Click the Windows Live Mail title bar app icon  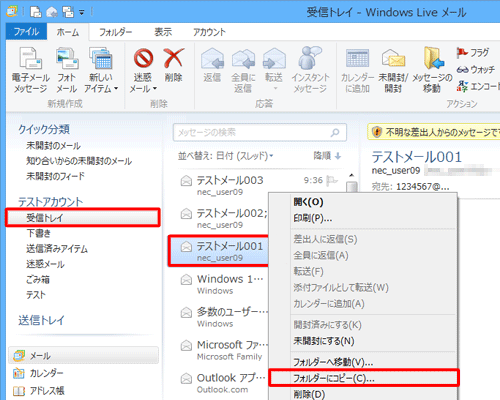(12, 12)
